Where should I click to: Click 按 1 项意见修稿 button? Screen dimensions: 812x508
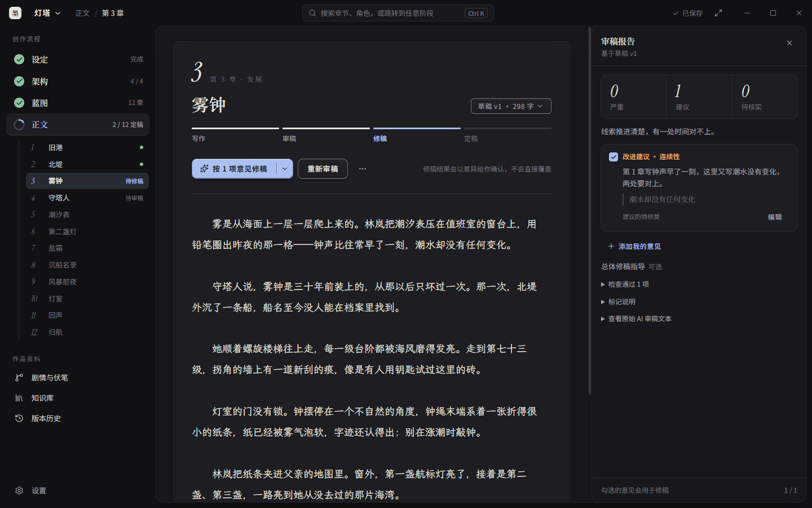click(x=235, y=169)
